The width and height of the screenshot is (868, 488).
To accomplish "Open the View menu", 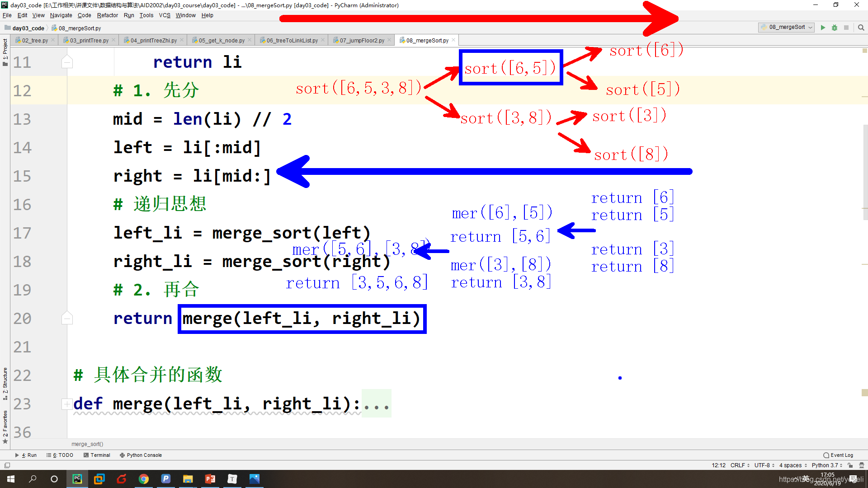I will click(38, 15).
